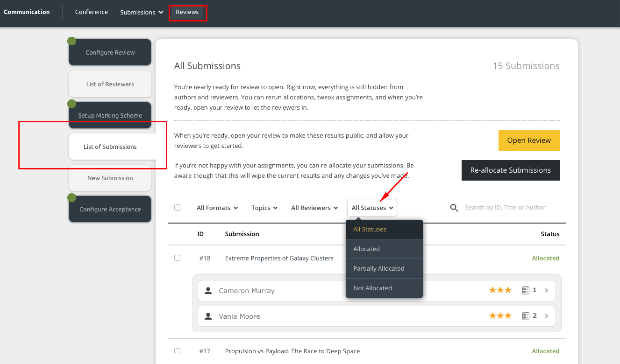Expand the Topics filter dropdown
This screenshot has height=364, width=620.
pyautogui.click(x=264, y=208)
